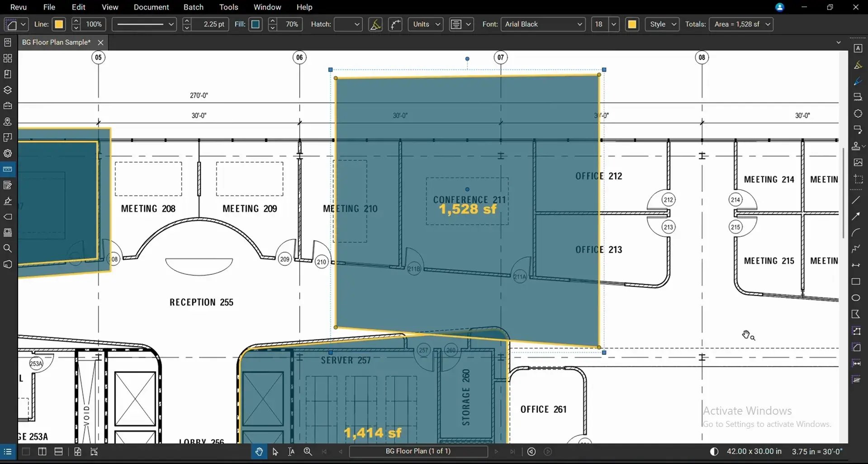Open the Hatch pattern dropdown
868x464 pixels.
click(x=348, y=24)
